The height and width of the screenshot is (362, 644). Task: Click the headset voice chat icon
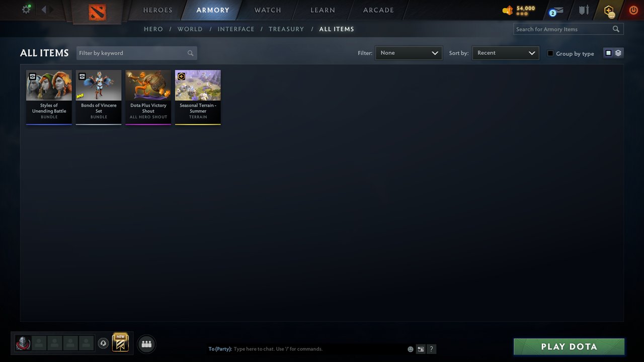(x=103, y=343)
